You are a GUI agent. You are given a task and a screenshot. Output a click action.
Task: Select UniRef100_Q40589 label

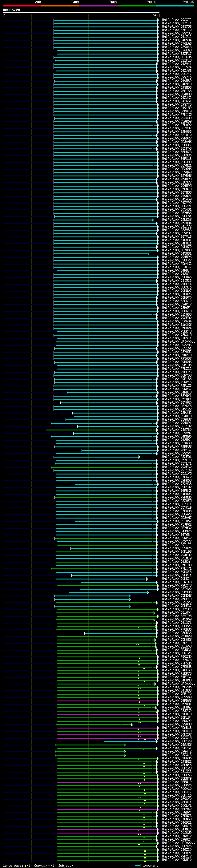coord(177,81)
